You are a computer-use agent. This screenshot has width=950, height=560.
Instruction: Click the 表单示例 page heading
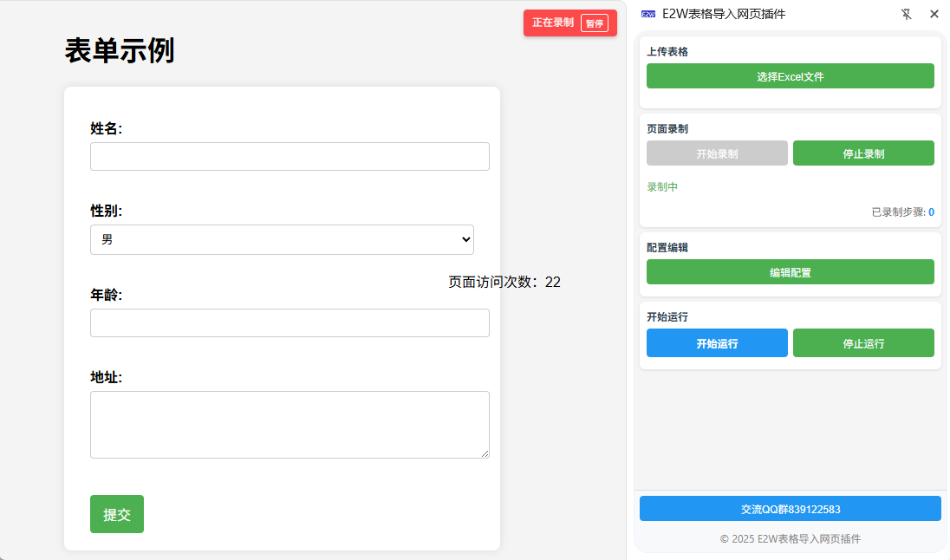tap(120, 50)
